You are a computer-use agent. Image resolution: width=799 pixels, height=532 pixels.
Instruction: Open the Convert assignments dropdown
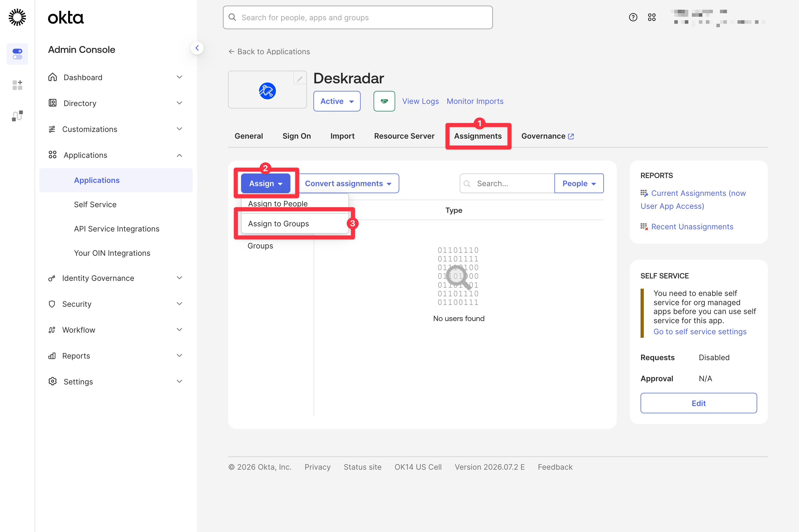click(348, 183)
